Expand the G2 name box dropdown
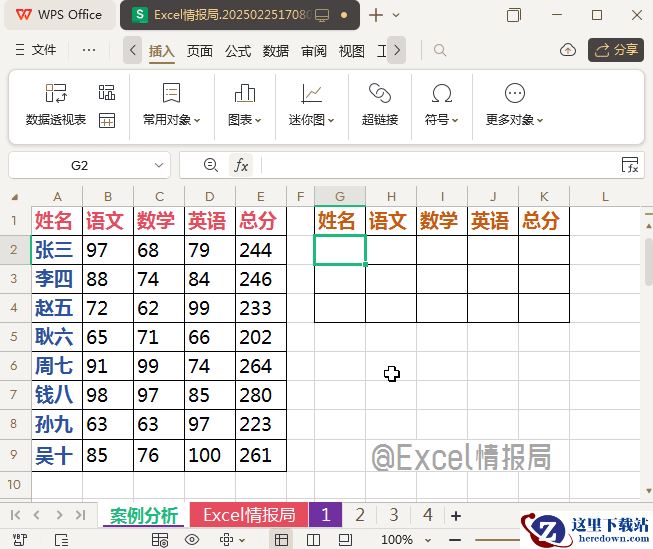Screen dimensions: 653x549 click(159, 165)
